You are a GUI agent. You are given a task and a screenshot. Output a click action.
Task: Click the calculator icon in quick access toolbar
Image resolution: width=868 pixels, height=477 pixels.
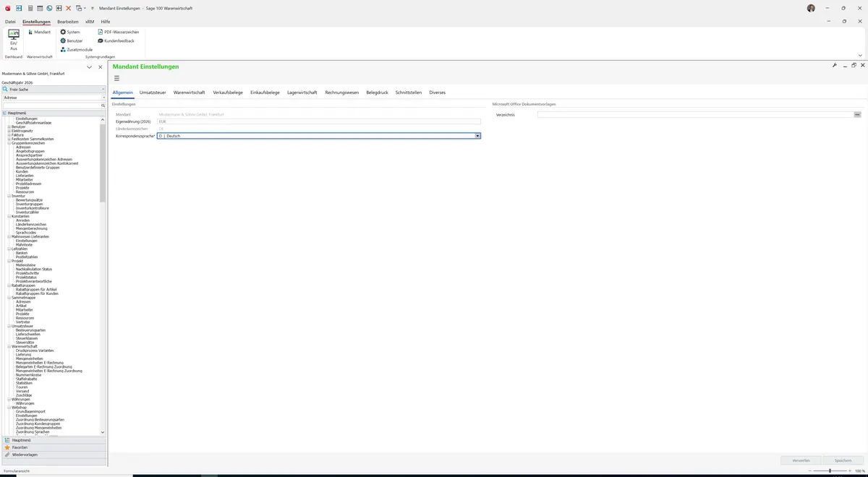coord(30,8)
